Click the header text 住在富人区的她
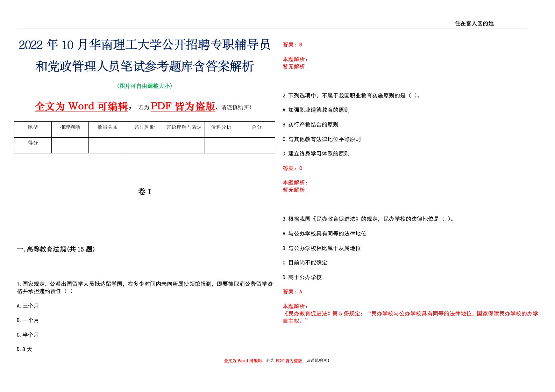Viewport: 555px width, 392px height. point(474,23)
